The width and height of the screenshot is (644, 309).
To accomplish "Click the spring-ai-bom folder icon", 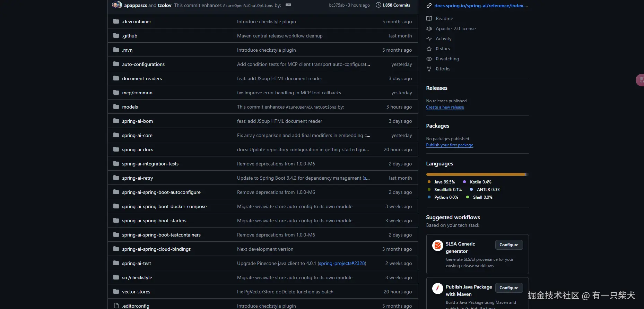I will [116, 121].
